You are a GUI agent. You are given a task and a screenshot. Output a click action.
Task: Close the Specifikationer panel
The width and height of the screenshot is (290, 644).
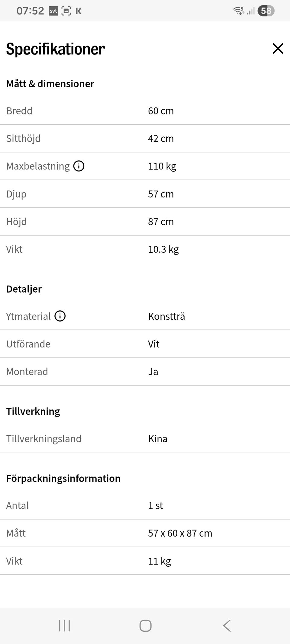tap(278, 48)
